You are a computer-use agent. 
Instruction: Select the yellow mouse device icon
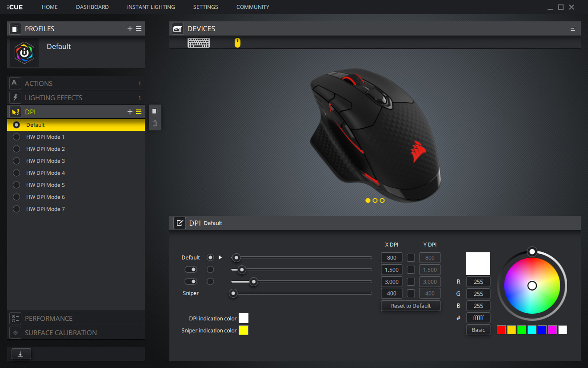tap(237, 43)
